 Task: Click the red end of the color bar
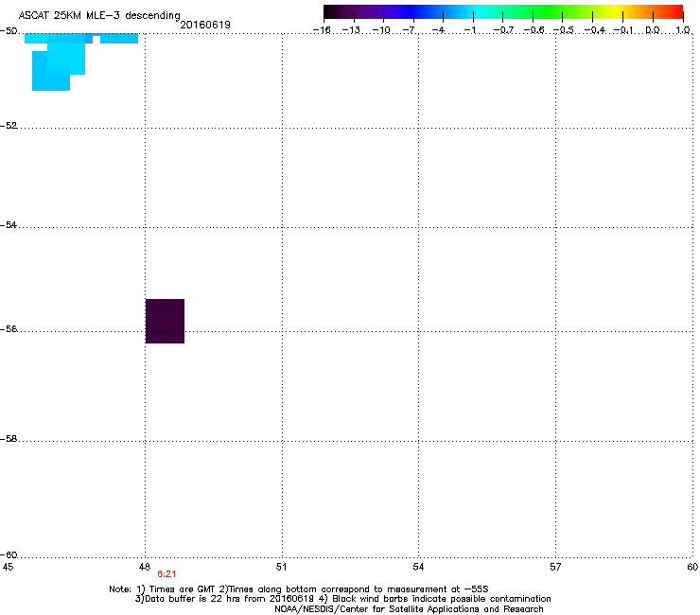[x=676, y=12]
